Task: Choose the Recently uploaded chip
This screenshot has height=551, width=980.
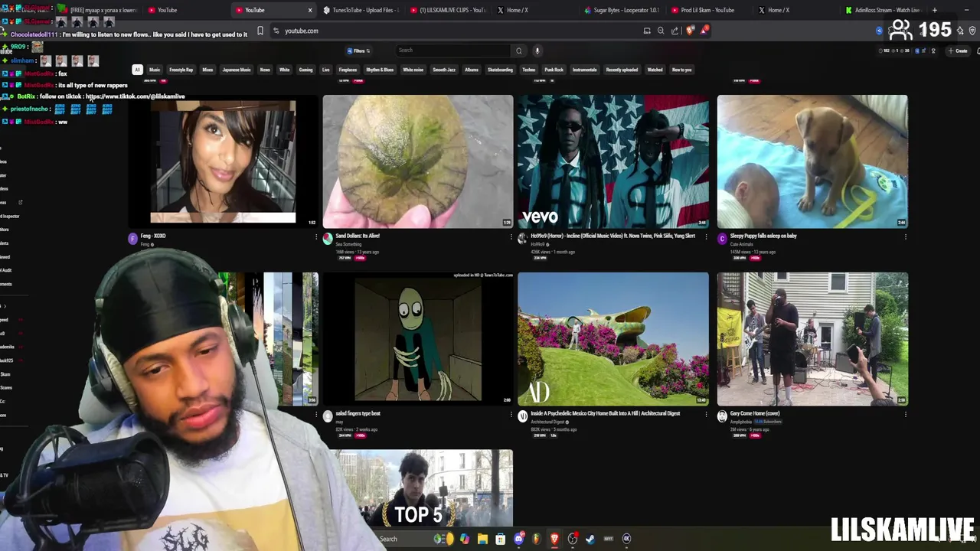Action: tap(622, 70)
